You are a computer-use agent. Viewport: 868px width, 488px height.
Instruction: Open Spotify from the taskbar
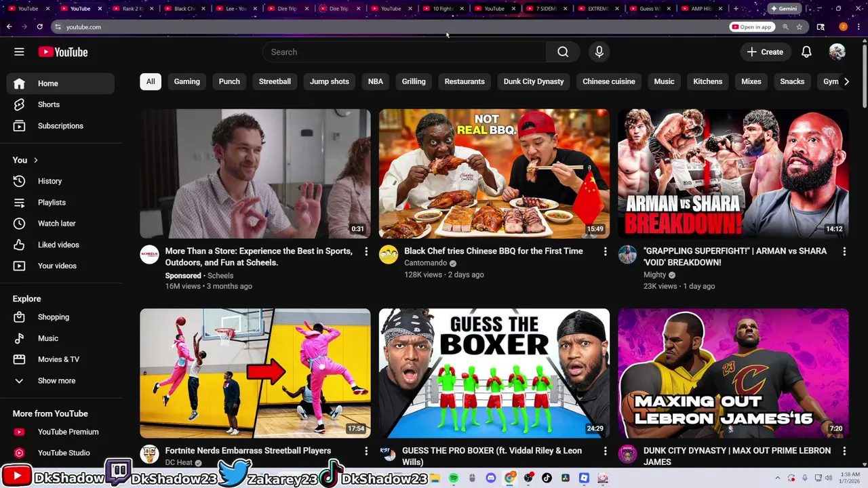(x=454, y=479)
